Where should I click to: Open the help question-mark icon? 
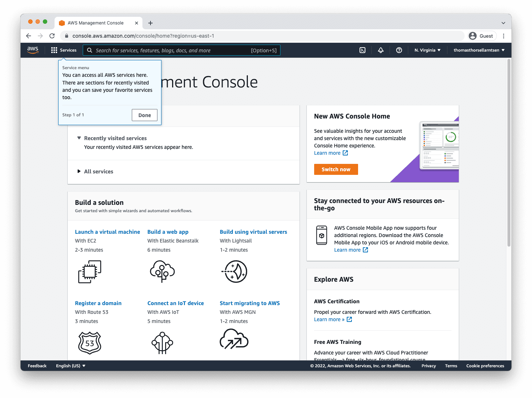[399, 50]
